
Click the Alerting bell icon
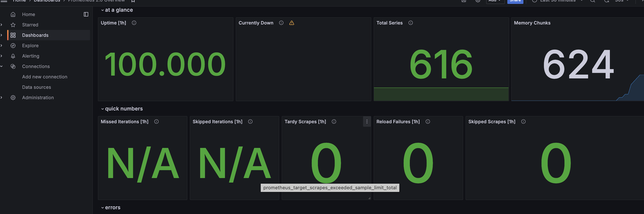click(13, 56)
